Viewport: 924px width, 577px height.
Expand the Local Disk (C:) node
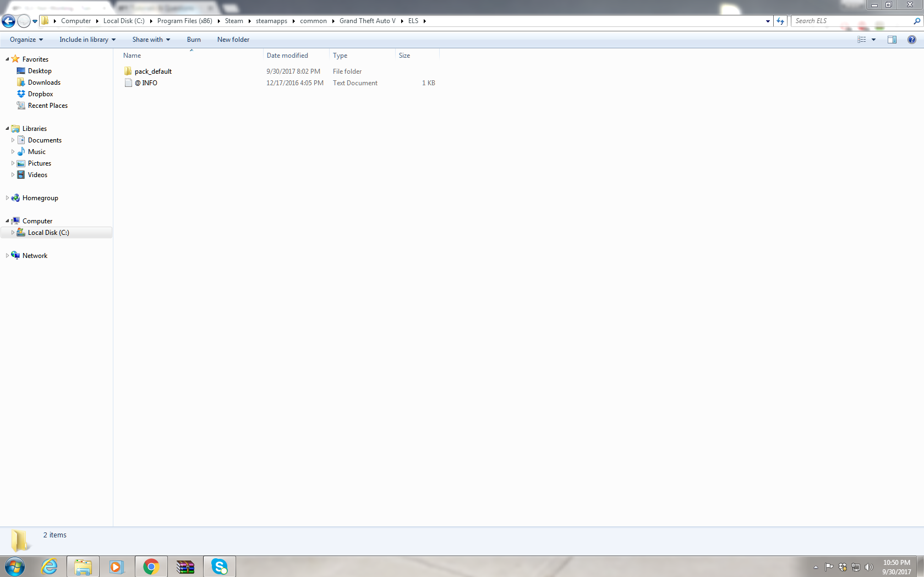pyautogui.click(x=13, y=233)
